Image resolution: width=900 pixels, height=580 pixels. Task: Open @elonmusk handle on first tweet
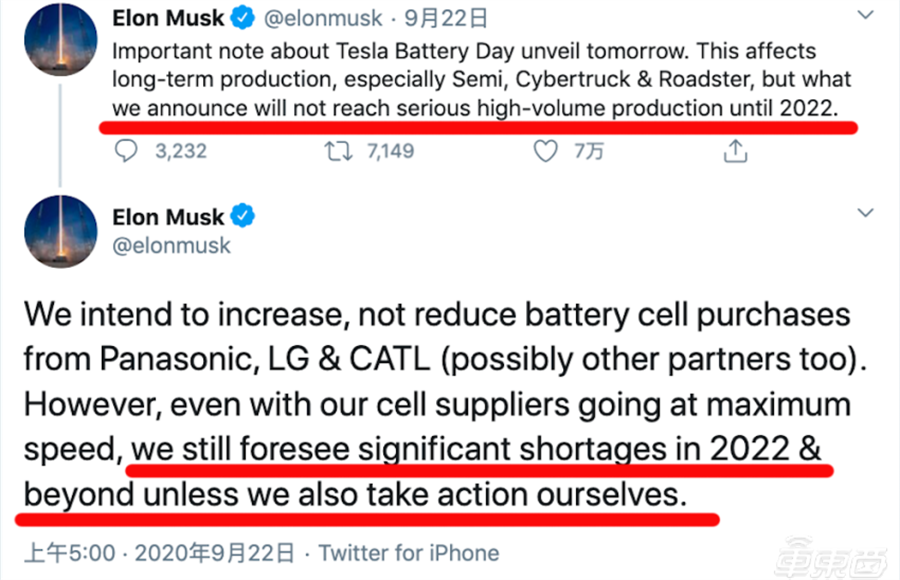(x=323, y=18)
